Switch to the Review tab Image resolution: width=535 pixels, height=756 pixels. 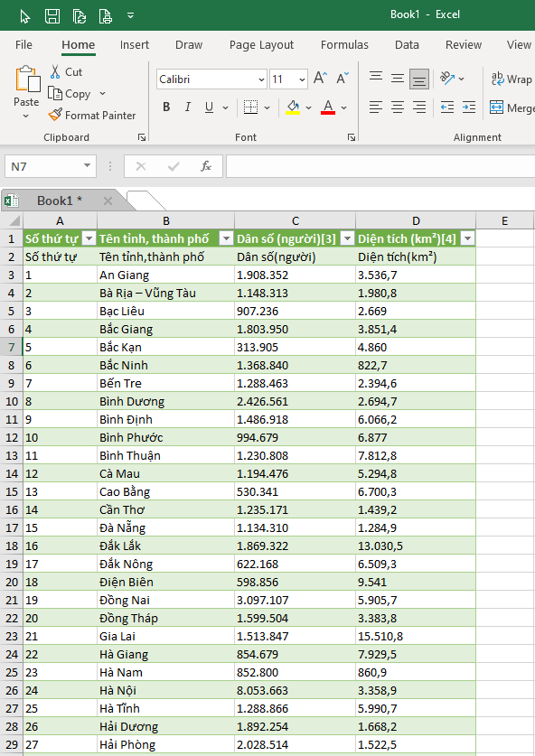pos(464,45)
